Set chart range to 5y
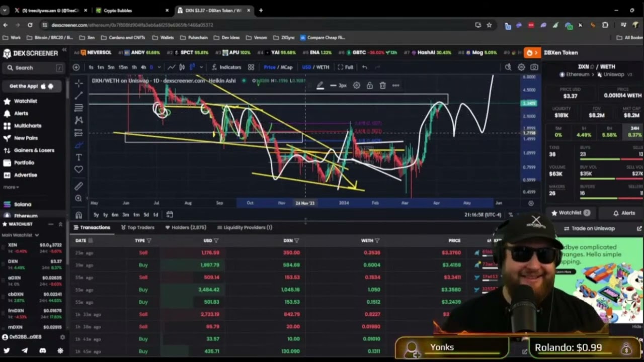The width and height of the screenshot is (644, 362). click(96, 215)
